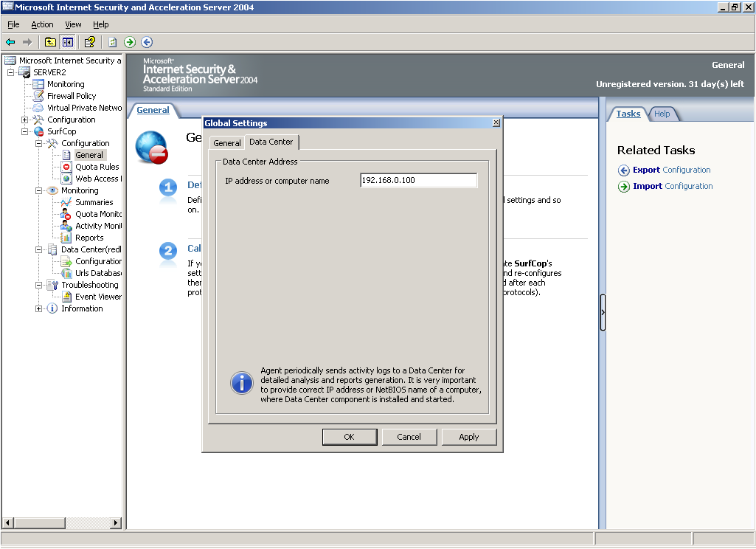Select Data Center tab in Global Settings
This screenshot has height=549, width=756.
click(271, 142)
